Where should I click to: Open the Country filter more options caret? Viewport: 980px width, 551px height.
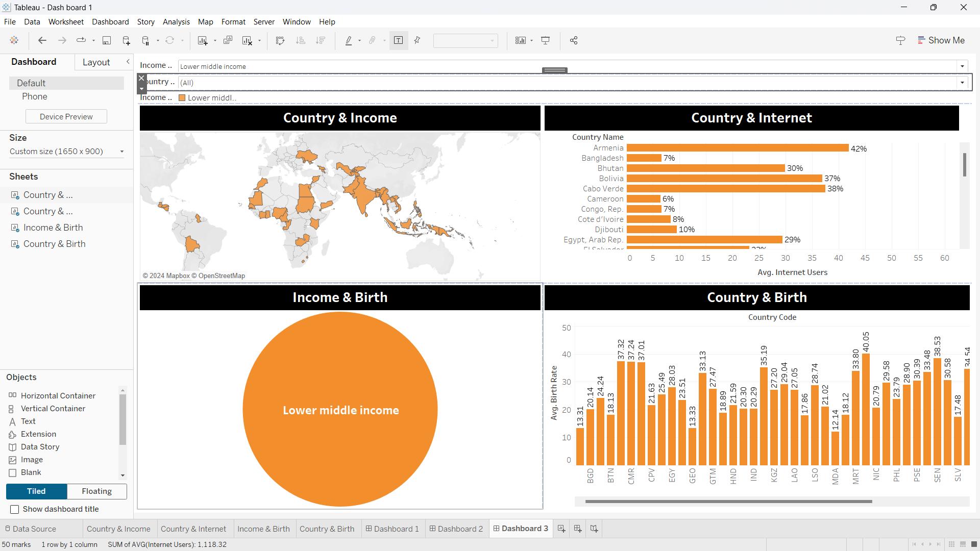(x=142, y=89)
